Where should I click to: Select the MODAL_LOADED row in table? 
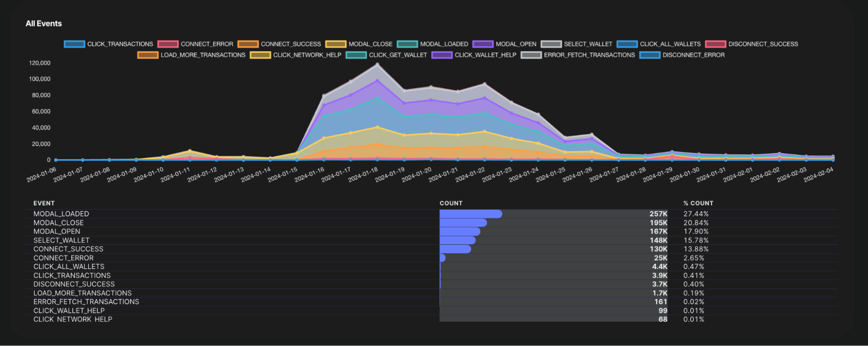pos(61,214)
